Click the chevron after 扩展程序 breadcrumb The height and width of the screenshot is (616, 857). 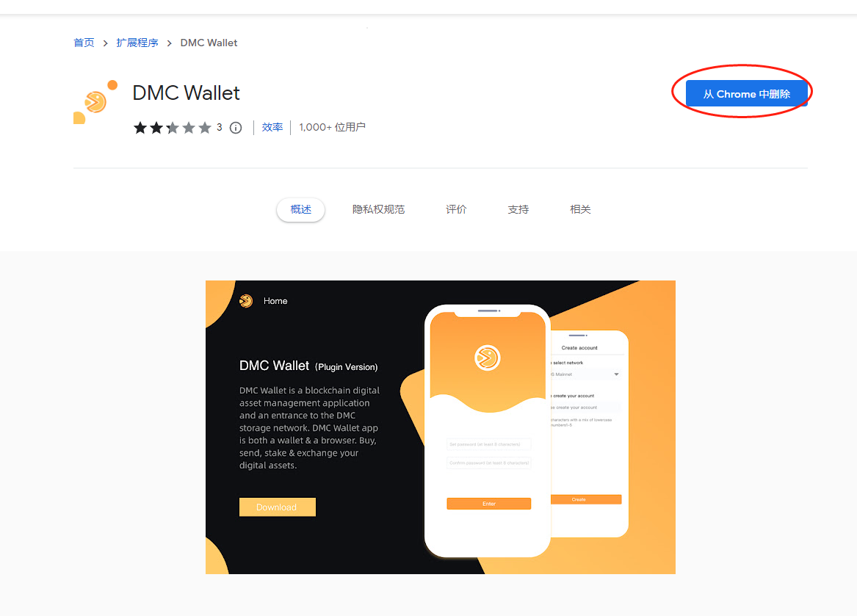click(x=170, y=43)
